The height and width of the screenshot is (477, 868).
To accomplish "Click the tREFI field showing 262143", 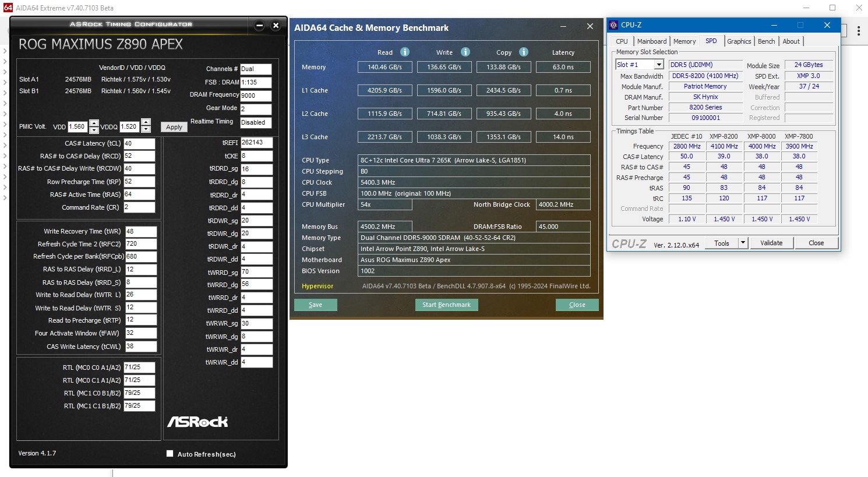I will [256, 143].
